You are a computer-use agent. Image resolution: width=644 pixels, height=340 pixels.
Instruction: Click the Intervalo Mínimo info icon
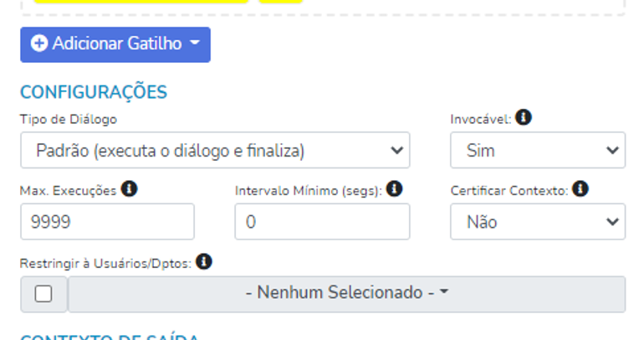pyautogui.click(x=395, y=189)
